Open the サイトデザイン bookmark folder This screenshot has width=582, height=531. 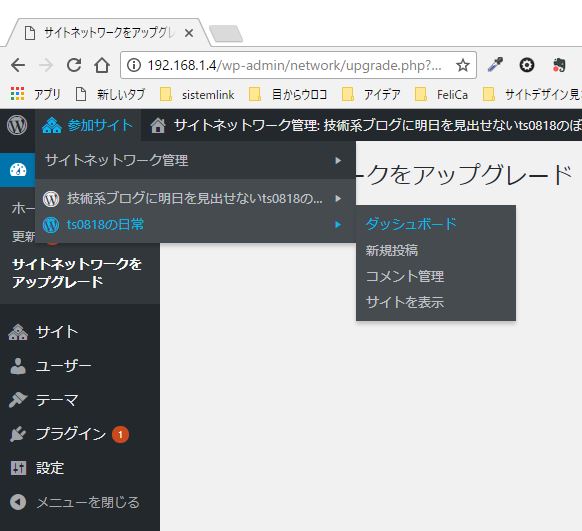532,94
